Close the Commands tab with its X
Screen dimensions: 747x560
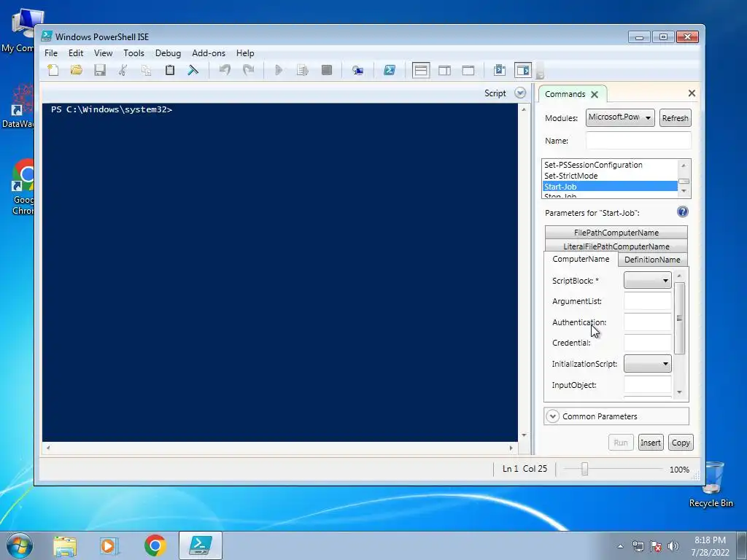pos(595,94)
